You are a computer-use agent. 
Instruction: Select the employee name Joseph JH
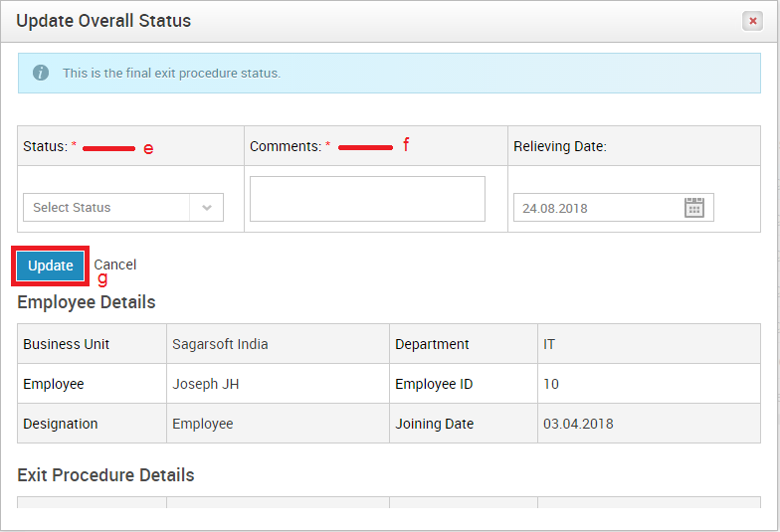tap(205, 384)
